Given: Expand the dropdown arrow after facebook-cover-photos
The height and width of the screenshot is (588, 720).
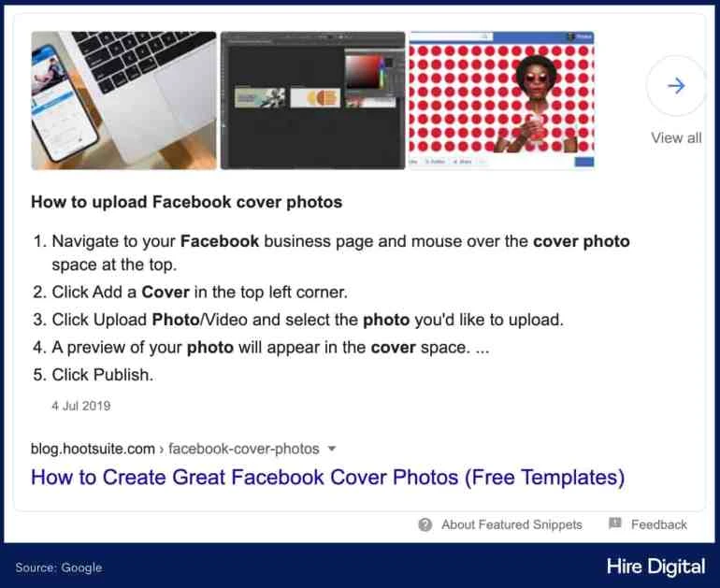Looking at the screenshot, I should coord(332,449).
